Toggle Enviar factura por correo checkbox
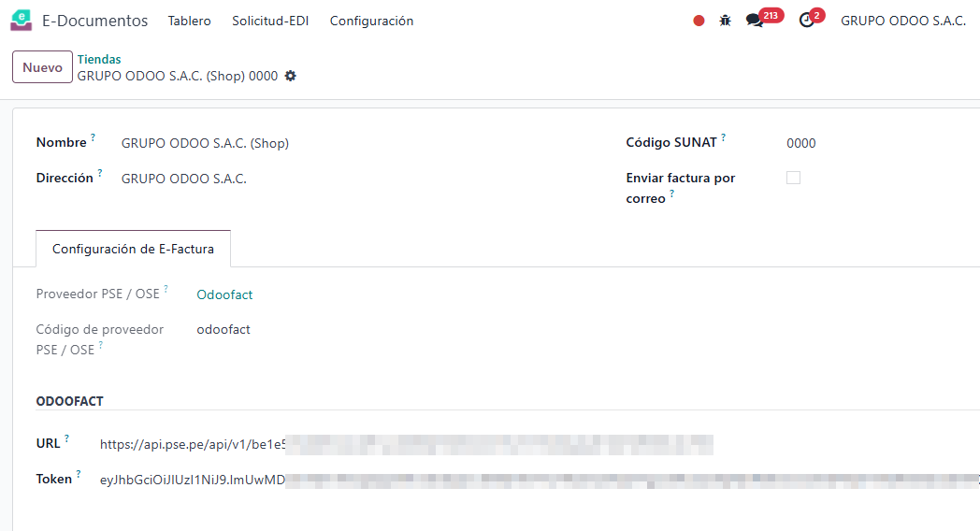The image size is (980, 531). (793, 178)
